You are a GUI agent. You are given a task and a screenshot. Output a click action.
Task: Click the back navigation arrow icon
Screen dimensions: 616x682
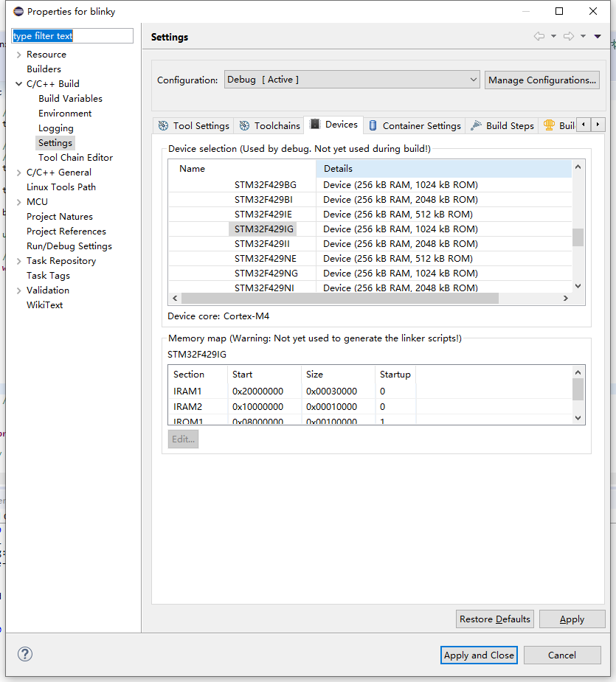tap(539, 36)
